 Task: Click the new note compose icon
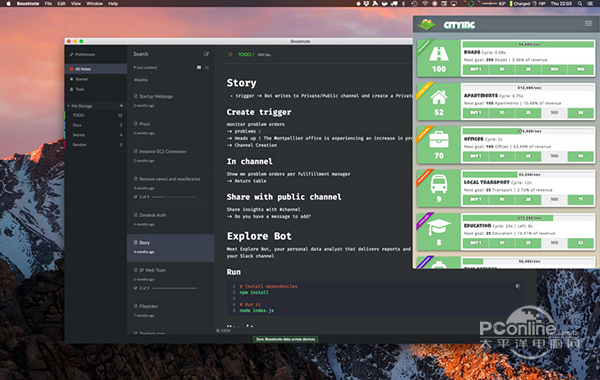point(206,54)
